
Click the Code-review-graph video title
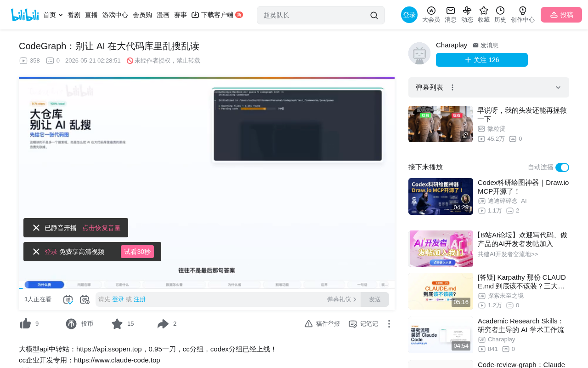click(521, 364)
